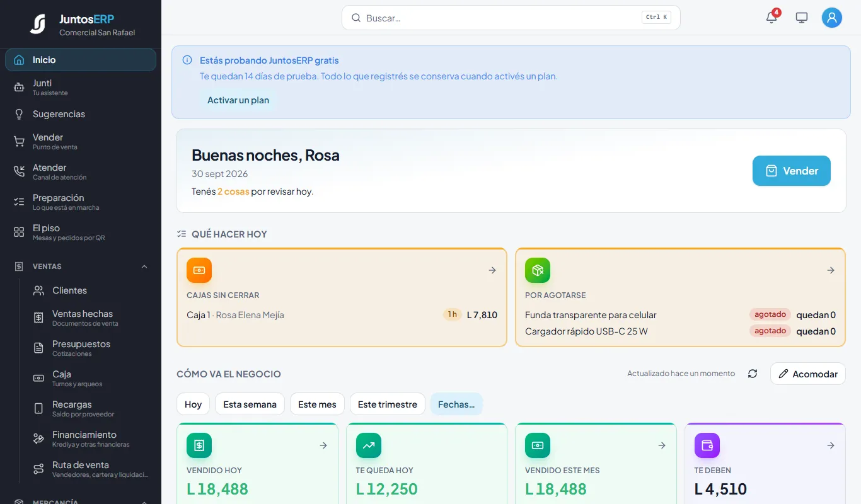Click the refresh icon beside Actualizado

point(753,374)
